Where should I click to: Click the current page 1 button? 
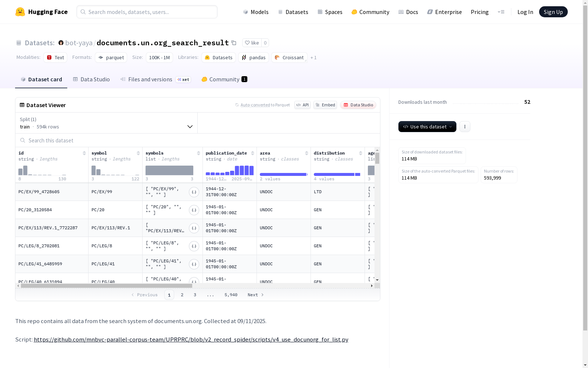click(169, 295)
